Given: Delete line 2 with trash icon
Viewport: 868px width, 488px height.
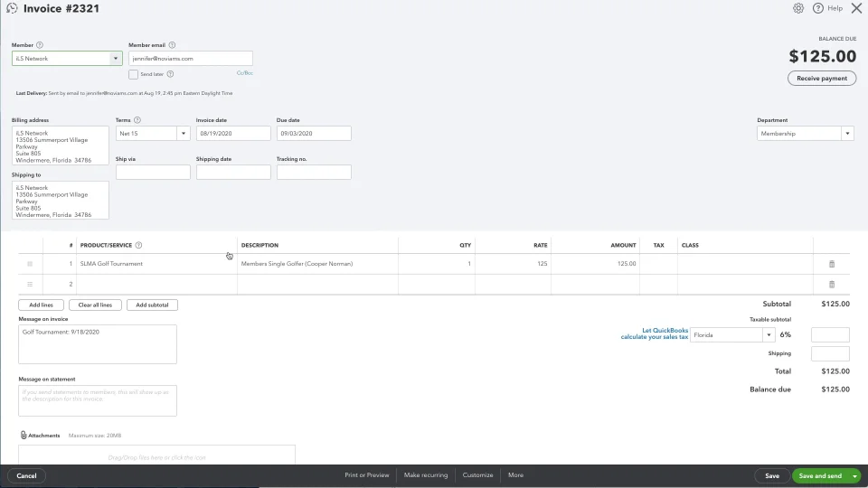Looking at the screenshot, I should 832,285.
